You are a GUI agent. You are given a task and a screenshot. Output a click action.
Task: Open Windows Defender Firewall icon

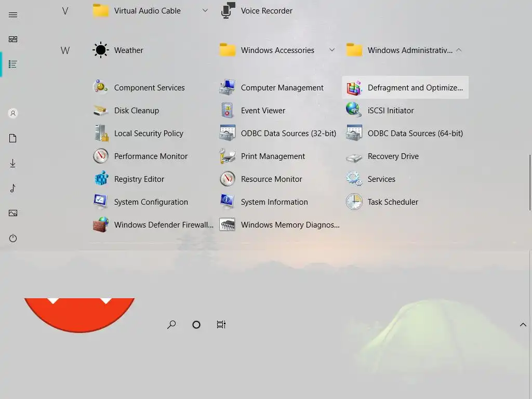pyautogui.click(x=101, y=224)
